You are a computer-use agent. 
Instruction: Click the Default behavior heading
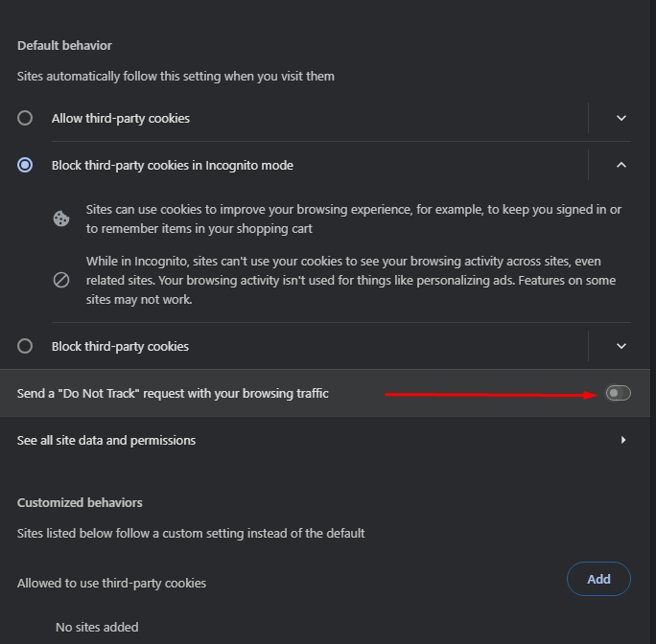coord(64,46)
